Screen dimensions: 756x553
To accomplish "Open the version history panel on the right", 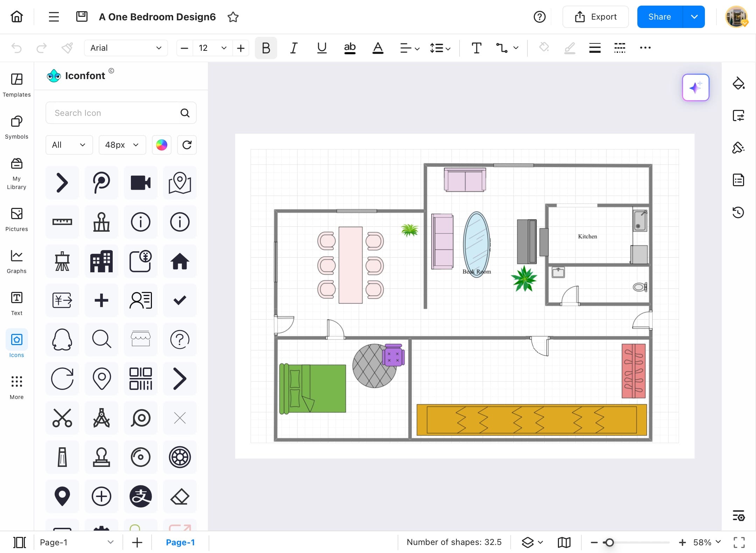I will (738, 212).
